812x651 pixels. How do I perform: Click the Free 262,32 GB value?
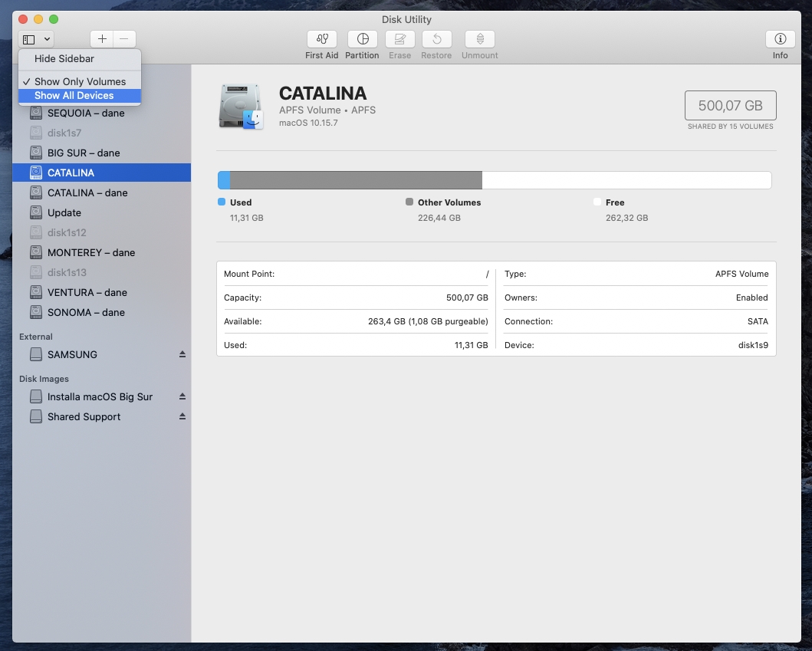626,218
